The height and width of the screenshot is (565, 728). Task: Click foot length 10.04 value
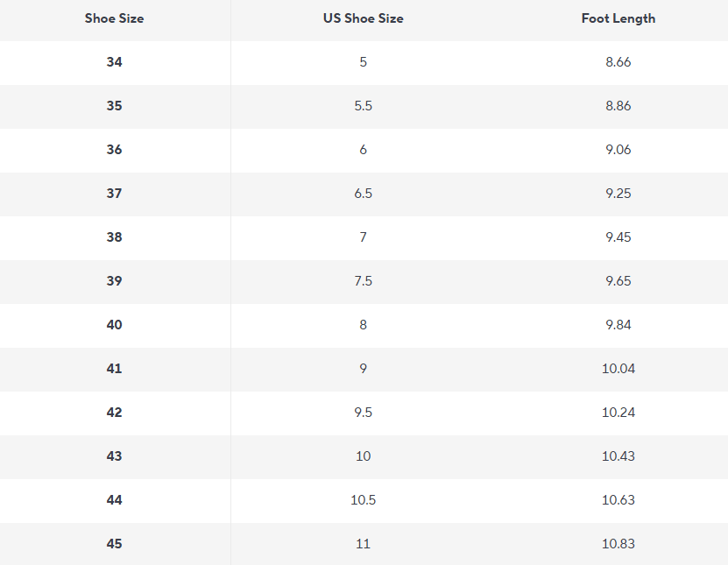tap(618, 369)
